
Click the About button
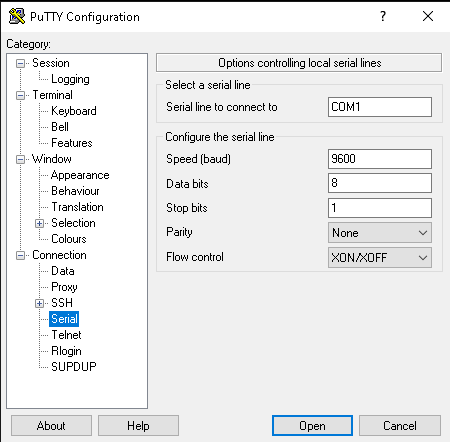51,426
